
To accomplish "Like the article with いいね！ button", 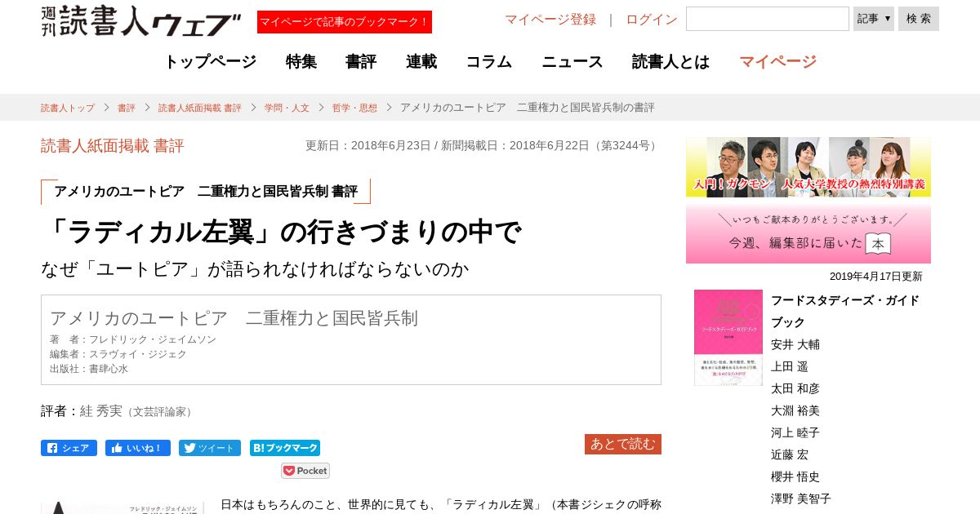I will tap(138, 448).
